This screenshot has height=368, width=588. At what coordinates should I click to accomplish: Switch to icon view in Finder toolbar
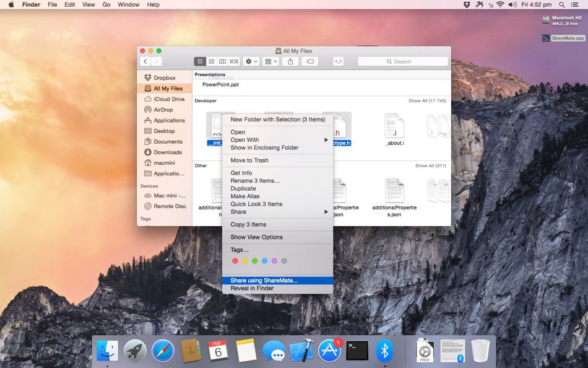point(200,61)
